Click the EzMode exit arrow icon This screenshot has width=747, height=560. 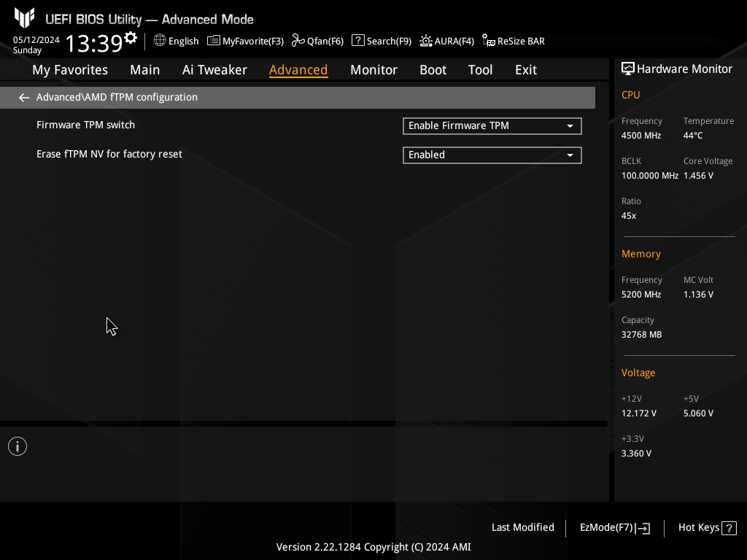tap(643, 528)
